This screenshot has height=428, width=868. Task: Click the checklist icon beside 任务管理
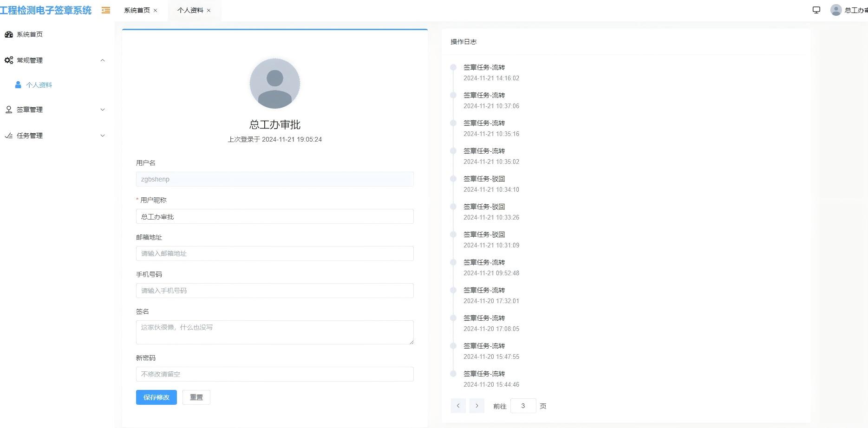pyautogui.click(x=9, y=135)
